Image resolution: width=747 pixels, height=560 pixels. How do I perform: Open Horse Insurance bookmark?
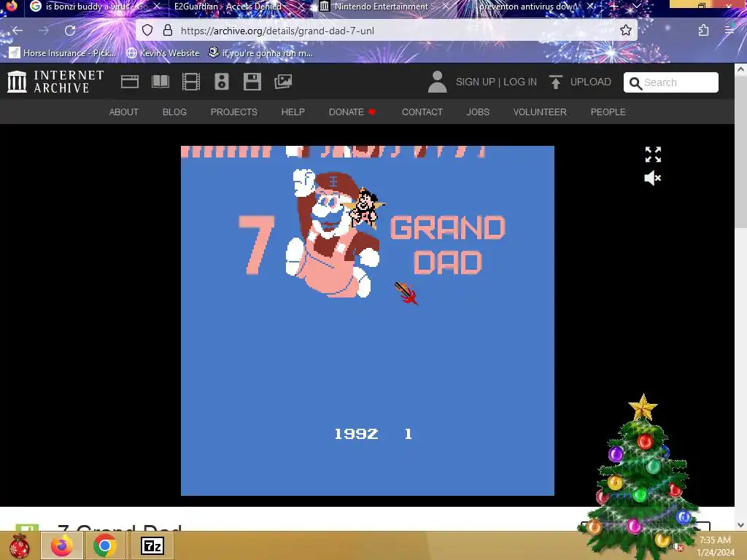coord(63,52)
